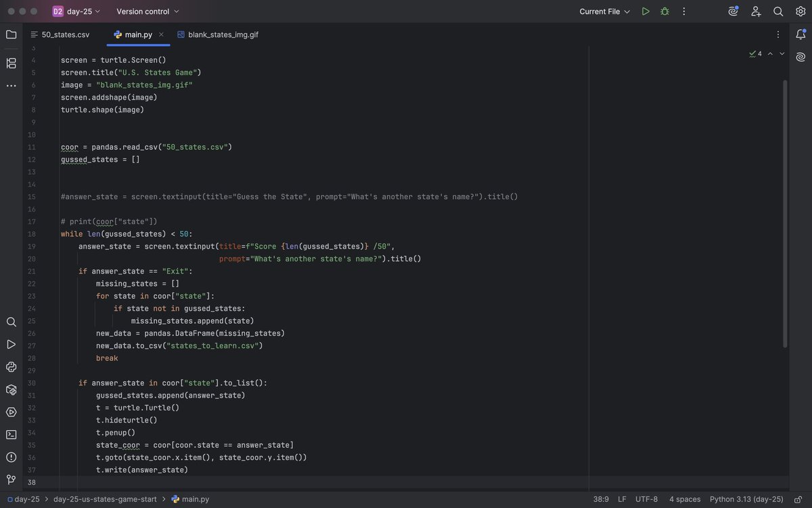Open the Project tool window folder icon
Screen dimensions: 812x508
coord(11,35)
